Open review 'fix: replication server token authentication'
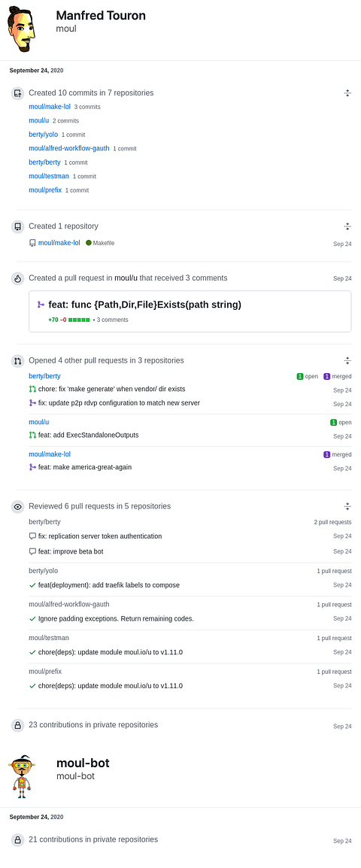Screen dimensions: 361x868 point(100,536)
